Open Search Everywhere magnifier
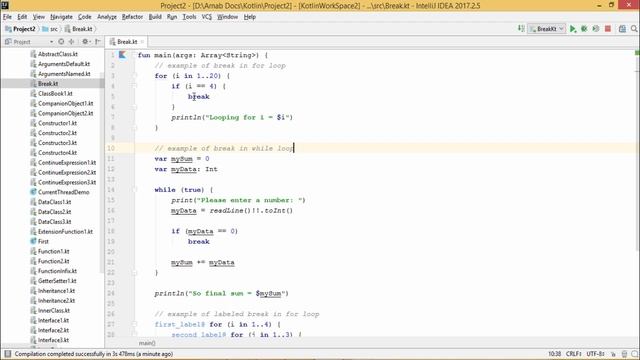Image resolution: width=640 pixels, height=360 pixels. click(x=634, y=29)
